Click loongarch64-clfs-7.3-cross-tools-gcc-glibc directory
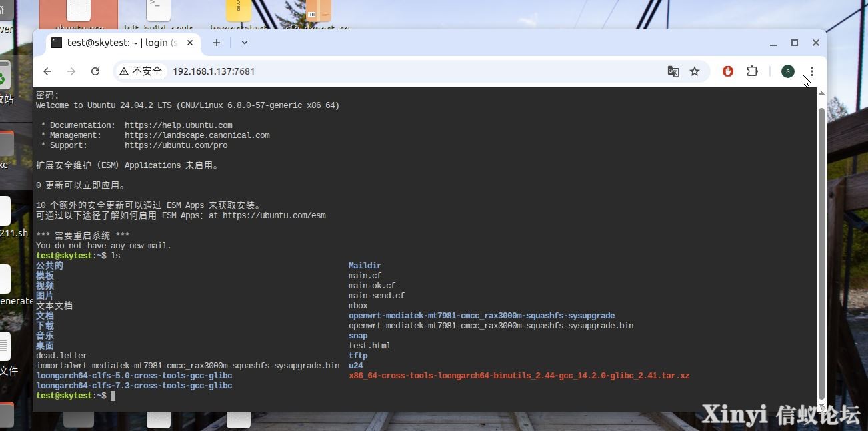This screenshot has width=868, height=431. click(x=134, y=386)
